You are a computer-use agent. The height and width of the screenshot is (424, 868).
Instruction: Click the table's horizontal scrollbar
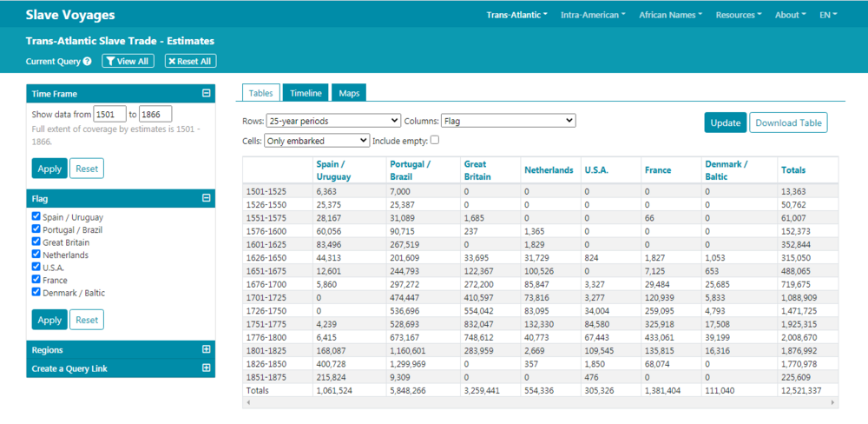[540, 402]
